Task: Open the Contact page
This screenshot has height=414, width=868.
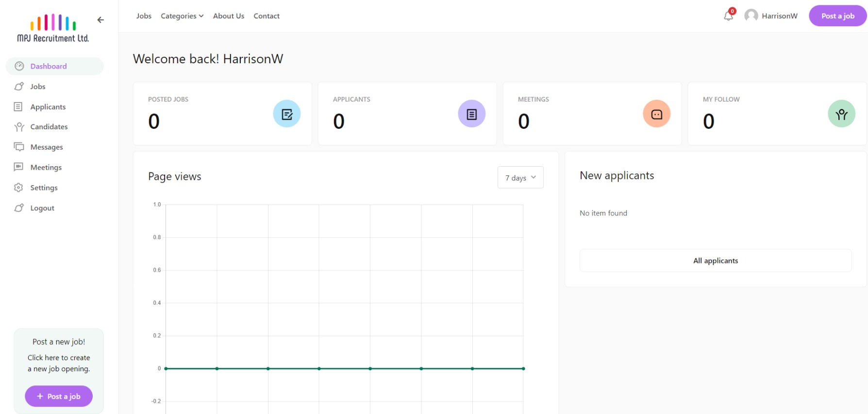Action: coord(267,16)
